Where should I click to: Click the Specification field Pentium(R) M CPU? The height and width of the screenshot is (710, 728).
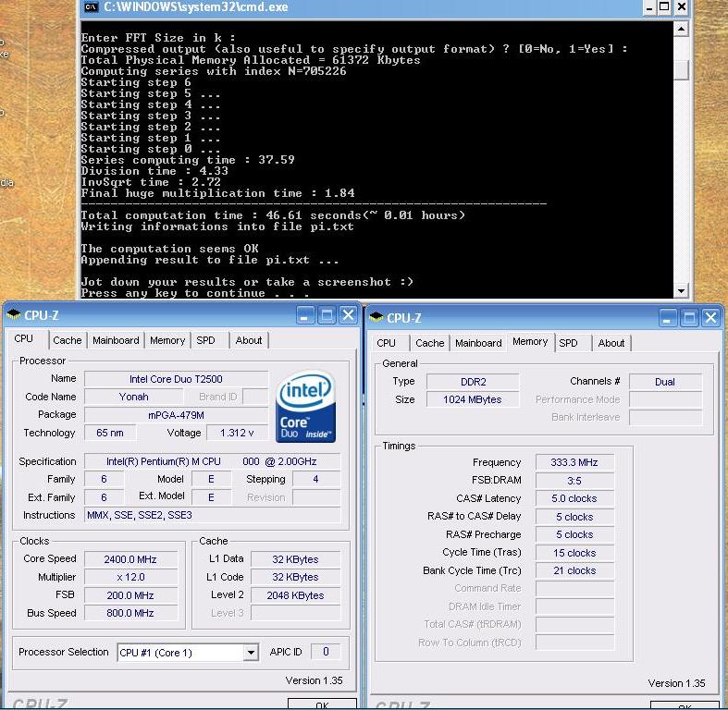pyautogui.click(x=212, y=461)
